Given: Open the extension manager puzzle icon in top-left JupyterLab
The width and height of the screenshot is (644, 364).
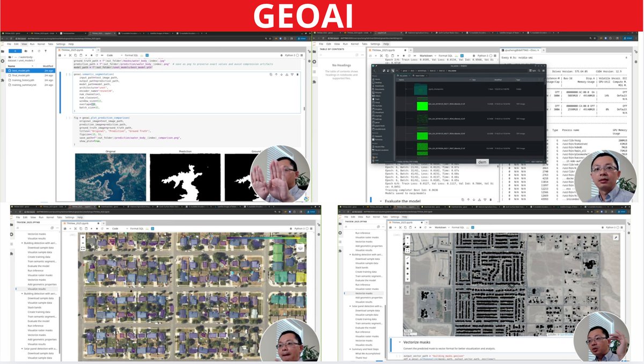Looking at the screenshot, I should click(x=3, y=80).
